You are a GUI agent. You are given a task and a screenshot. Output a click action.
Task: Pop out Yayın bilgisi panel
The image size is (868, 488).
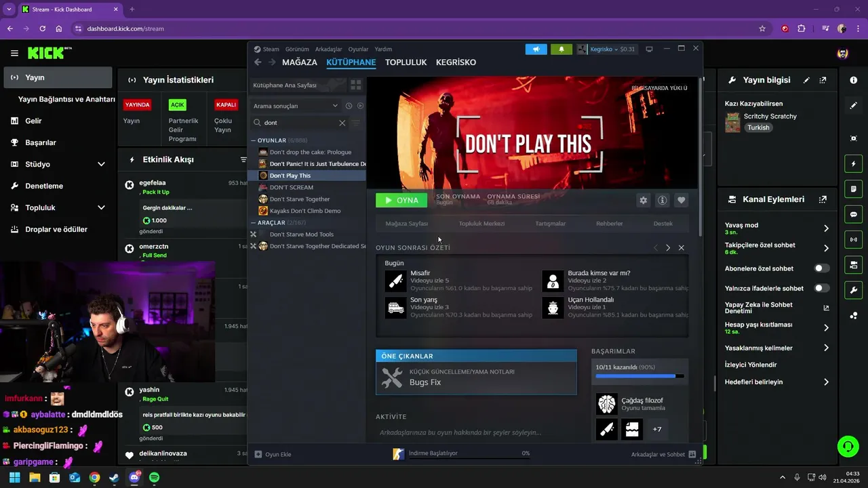point(823,80)
